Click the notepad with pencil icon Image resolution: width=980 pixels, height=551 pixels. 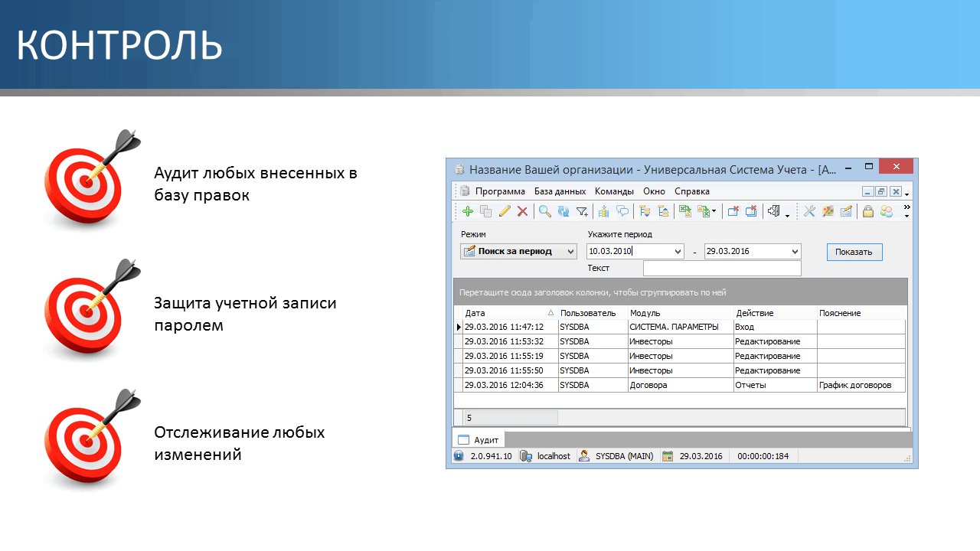pos(846,211)
